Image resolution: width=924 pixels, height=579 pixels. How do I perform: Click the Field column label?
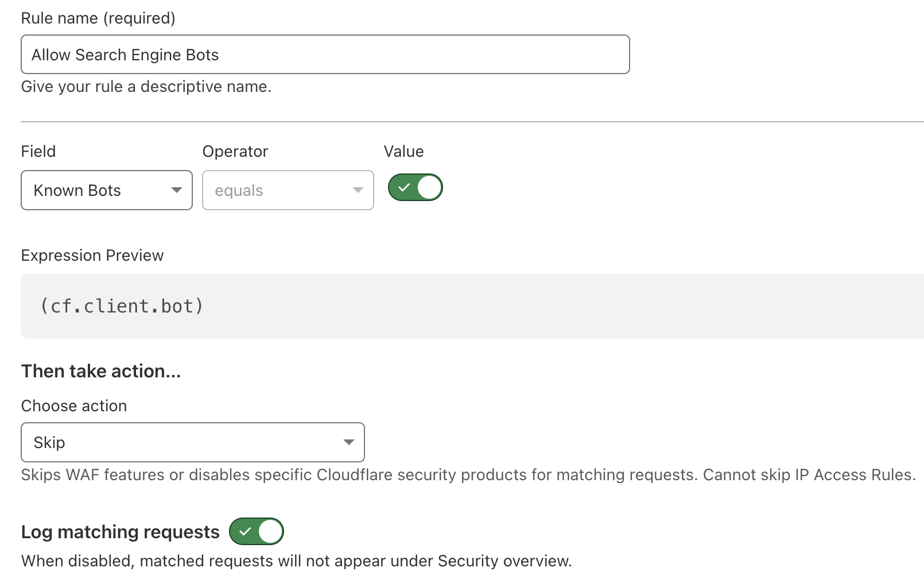[x=38, y=151]
